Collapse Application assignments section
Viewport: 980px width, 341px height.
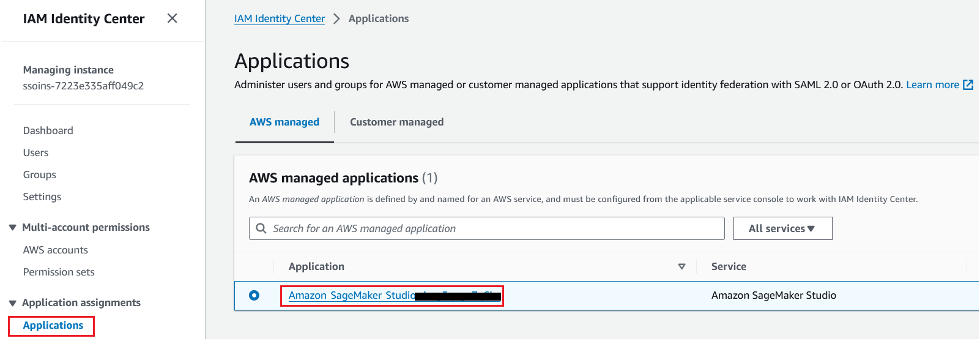(12, 303)
